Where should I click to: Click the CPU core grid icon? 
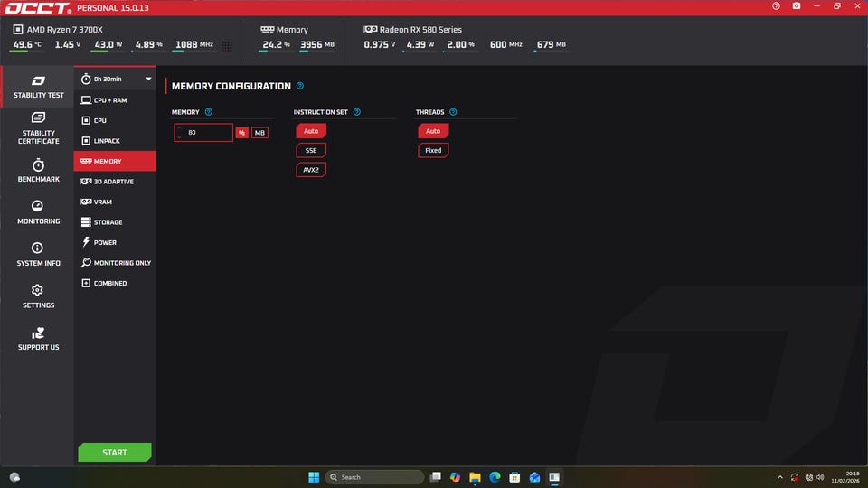coord(227,46)
